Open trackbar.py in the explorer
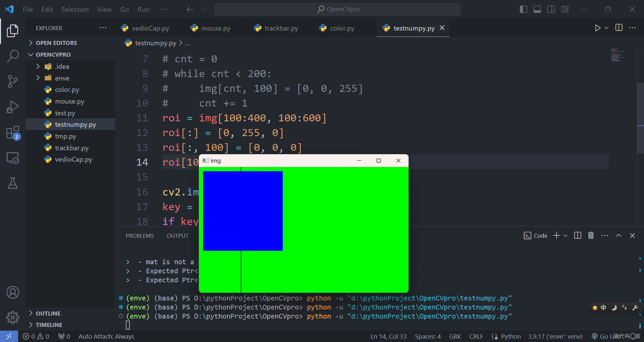The height and width of the screenshot is (342, 644). click(72, 148)
